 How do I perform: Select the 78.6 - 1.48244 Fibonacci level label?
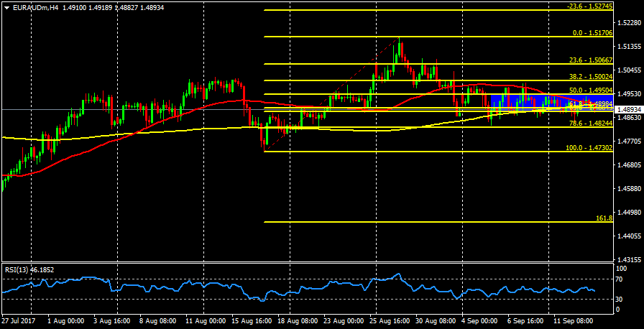(x=589, y=124)
